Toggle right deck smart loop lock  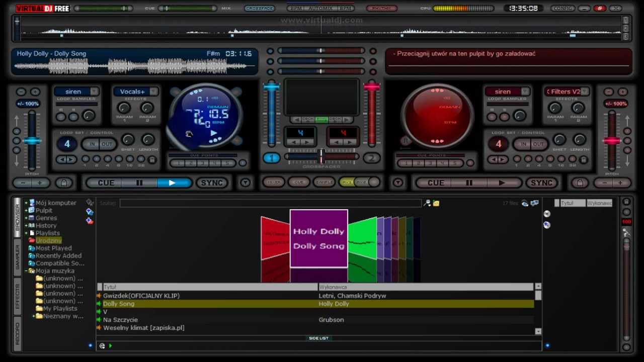[584, 159]
